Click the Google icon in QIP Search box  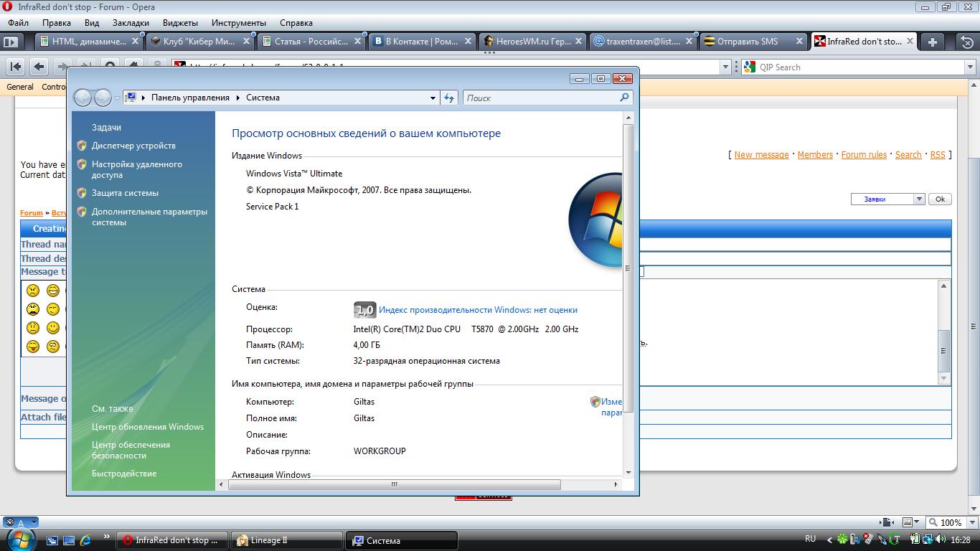click(x=750, y=67)
